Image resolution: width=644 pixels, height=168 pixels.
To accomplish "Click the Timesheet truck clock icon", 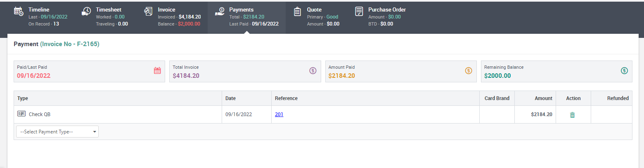I will click(86, 12).
